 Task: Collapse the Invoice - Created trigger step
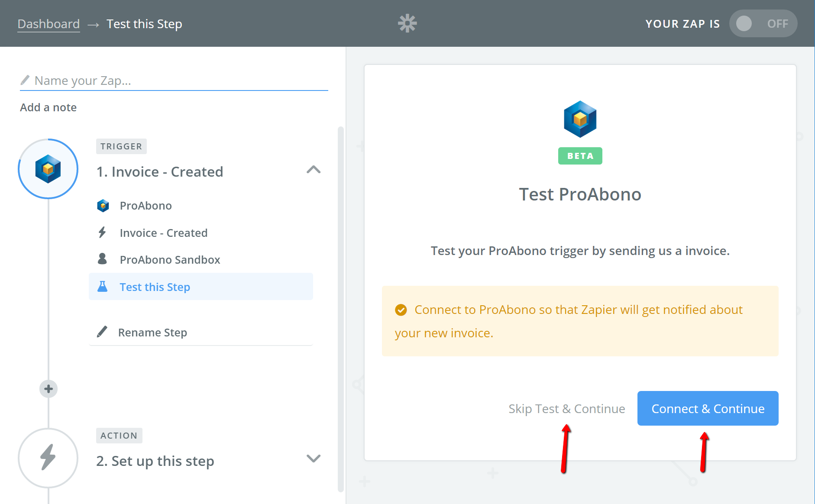coord(314,170)
